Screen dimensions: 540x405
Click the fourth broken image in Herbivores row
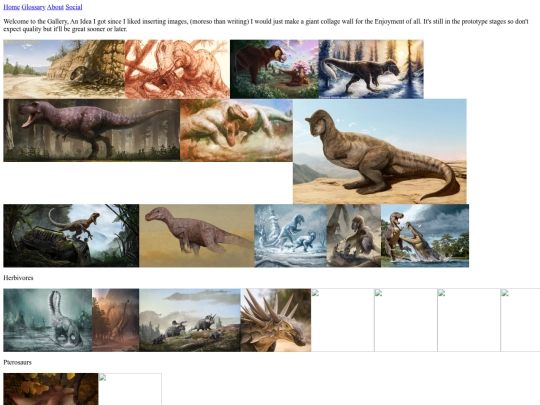tap(520, 320)
